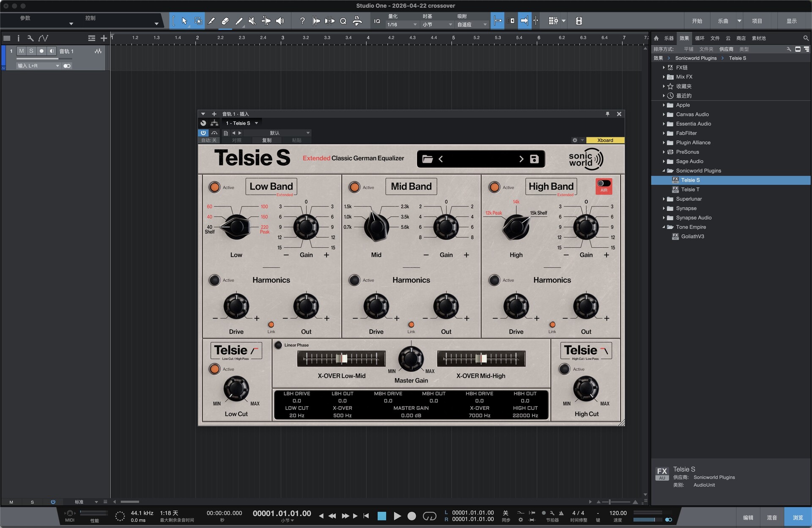Collapse the Sonicworld Plugins folder

pyautogui.click(x=664, y=170)
